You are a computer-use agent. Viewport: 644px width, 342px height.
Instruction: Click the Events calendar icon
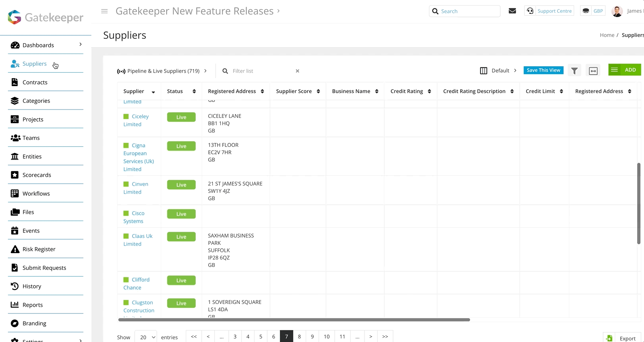point(15,231)
